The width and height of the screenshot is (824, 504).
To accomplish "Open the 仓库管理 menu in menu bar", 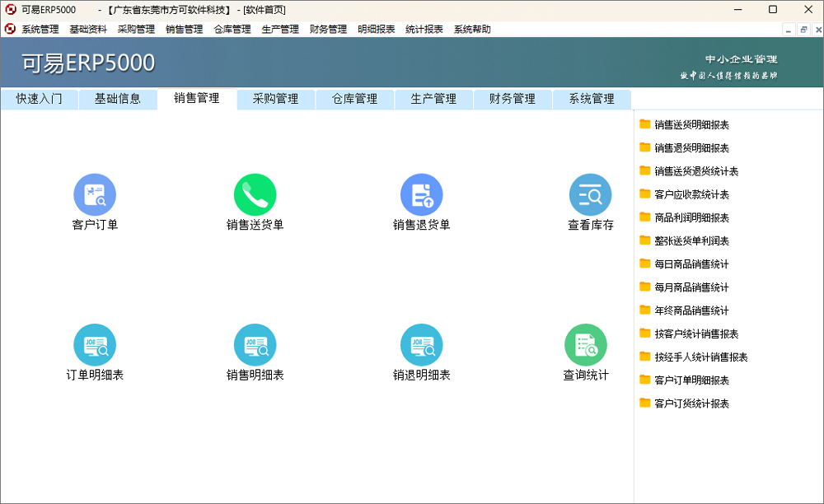I will tap(232, 30).
